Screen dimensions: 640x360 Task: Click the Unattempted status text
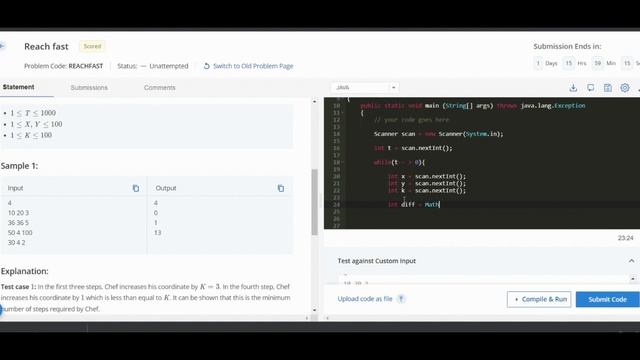(x=169, y=66)
